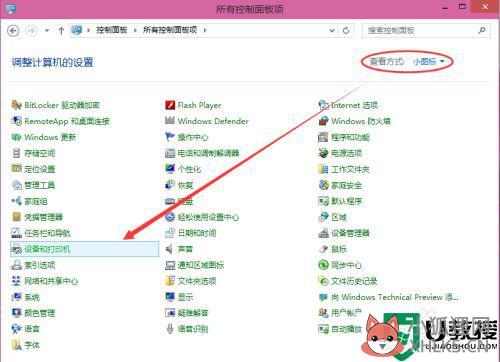Open the 疑难解答 link
This screenshot has width=500, height=362.
click(x=193, y=313)
